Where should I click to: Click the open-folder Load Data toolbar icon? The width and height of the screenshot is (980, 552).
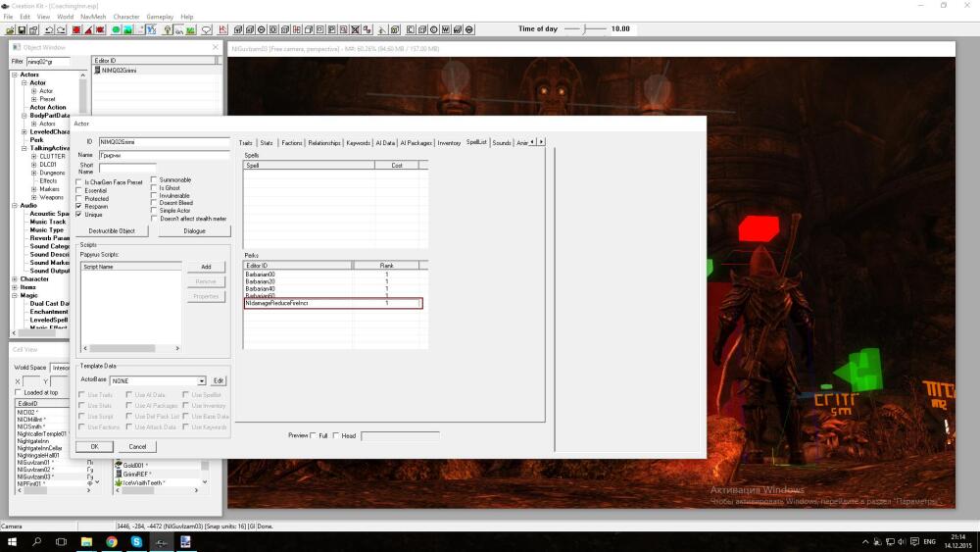(10, 29)
